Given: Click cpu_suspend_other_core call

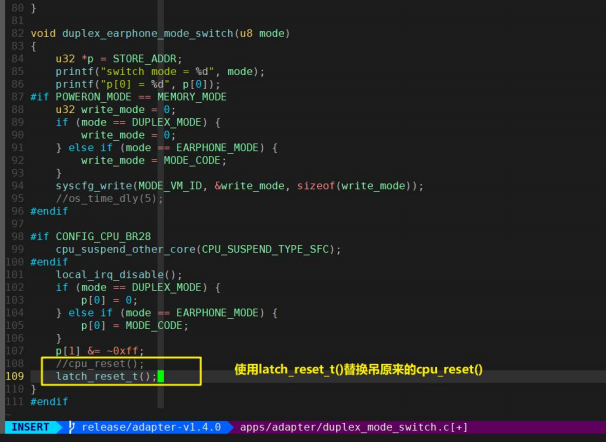Looking at the screenshot, I should point(198,249).
